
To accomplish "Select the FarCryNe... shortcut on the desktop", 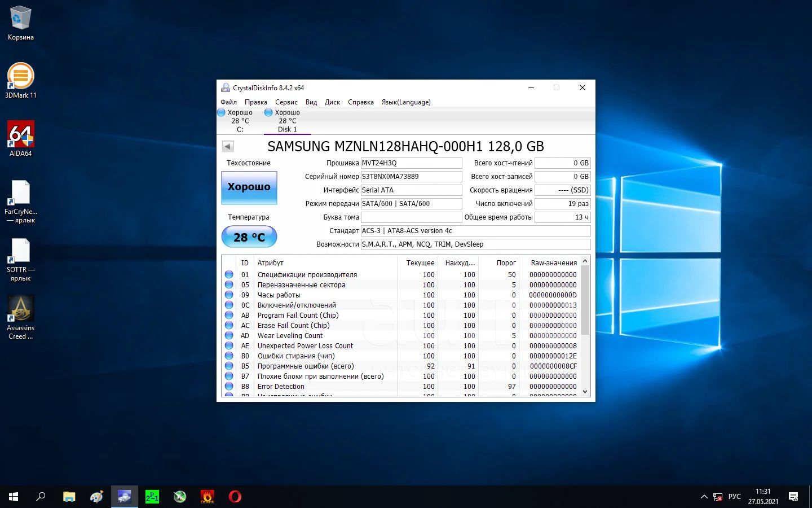I will [x=21, y=202].
